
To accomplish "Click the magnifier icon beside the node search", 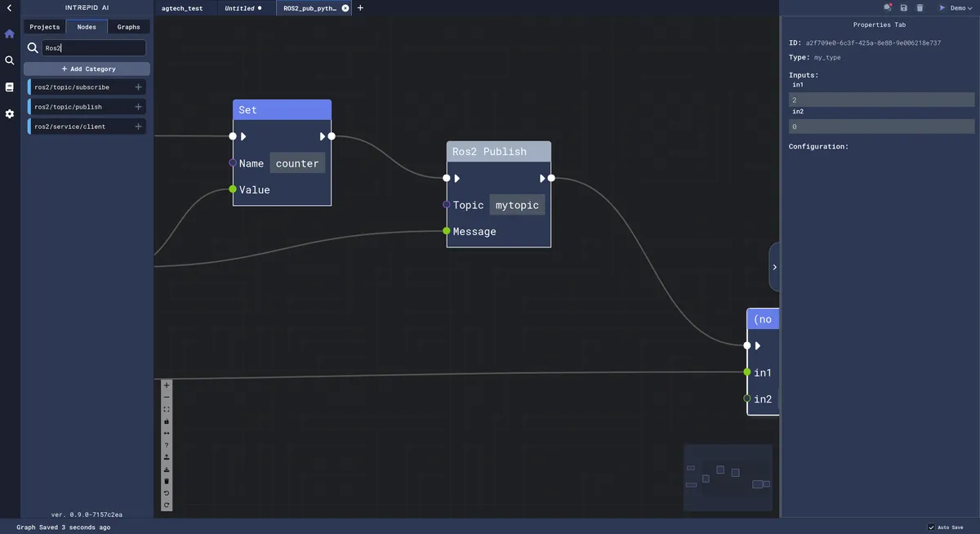I will click(33, 48).
